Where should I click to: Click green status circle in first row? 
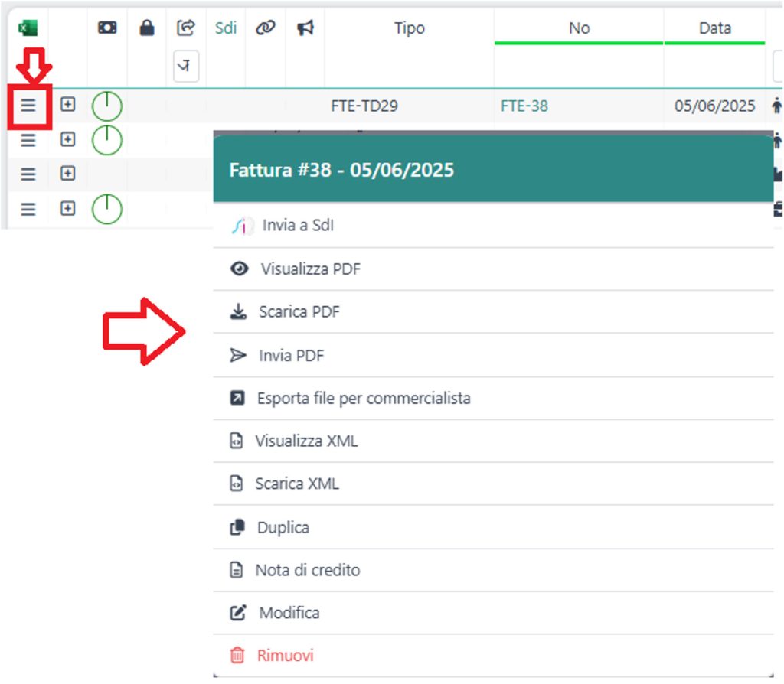point(107,106)
